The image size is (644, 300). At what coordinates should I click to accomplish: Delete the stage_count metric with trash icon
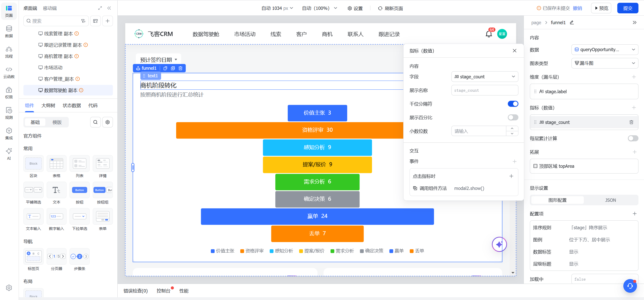tap(631, 122)
